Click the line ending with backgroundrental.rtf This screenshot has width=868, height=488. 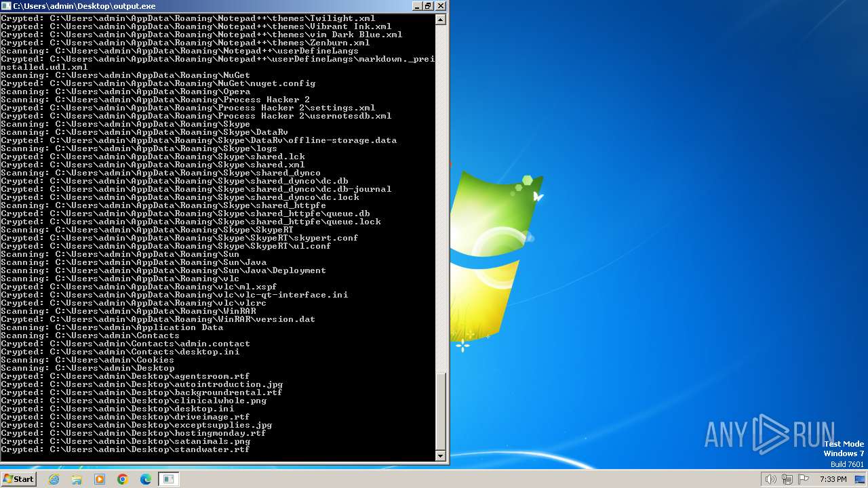[142, 392]
